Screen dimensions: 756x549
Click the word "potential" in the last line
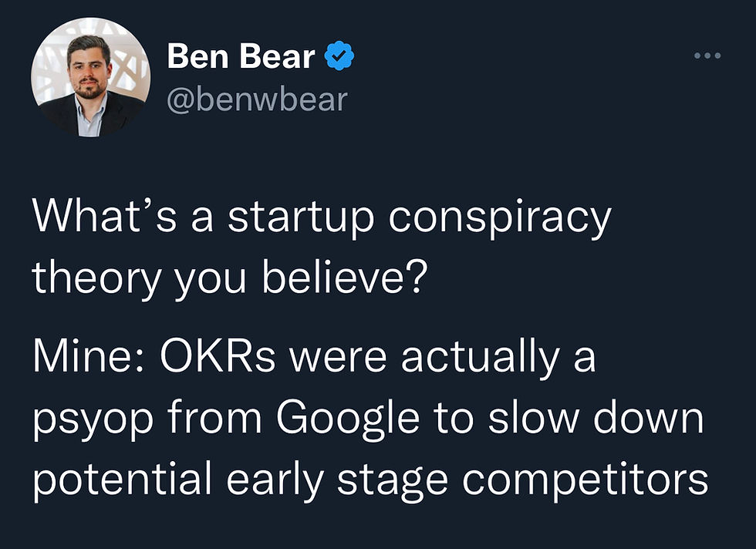point(122,480)
